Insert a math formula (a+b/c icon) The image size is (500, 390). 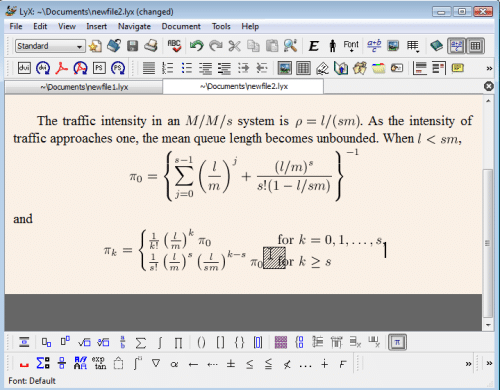coord(374,46)
